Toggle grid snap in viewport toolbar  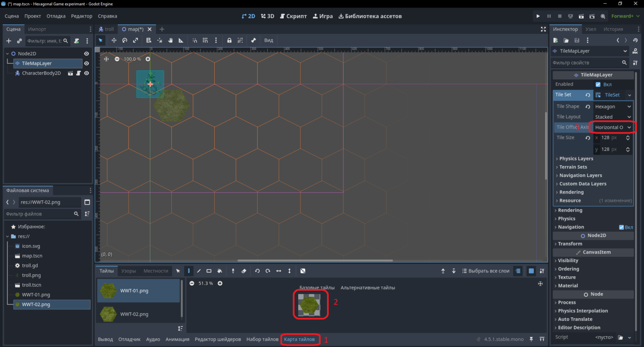205,40
